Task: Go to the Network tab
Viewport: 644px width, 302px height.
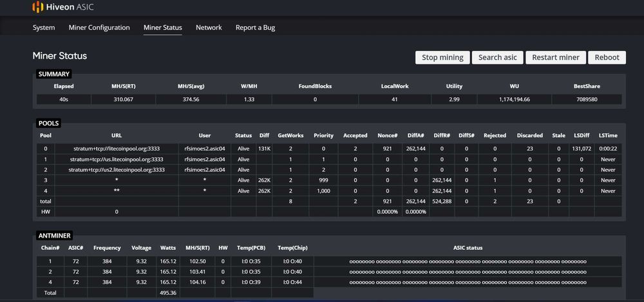Action: point(209,28)
